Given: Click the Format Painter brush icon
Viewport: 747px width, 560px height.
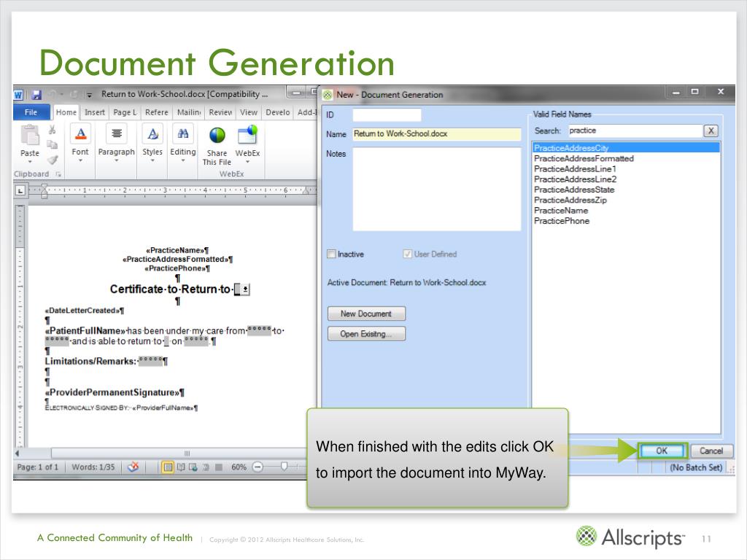Looking at the screenshot, I should pos(53,160).
